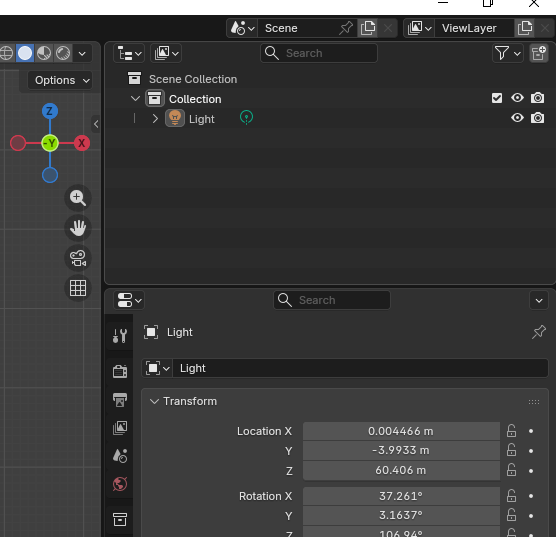
Task: Collapse the Collection tree item
Action: [x=135, y=99]
